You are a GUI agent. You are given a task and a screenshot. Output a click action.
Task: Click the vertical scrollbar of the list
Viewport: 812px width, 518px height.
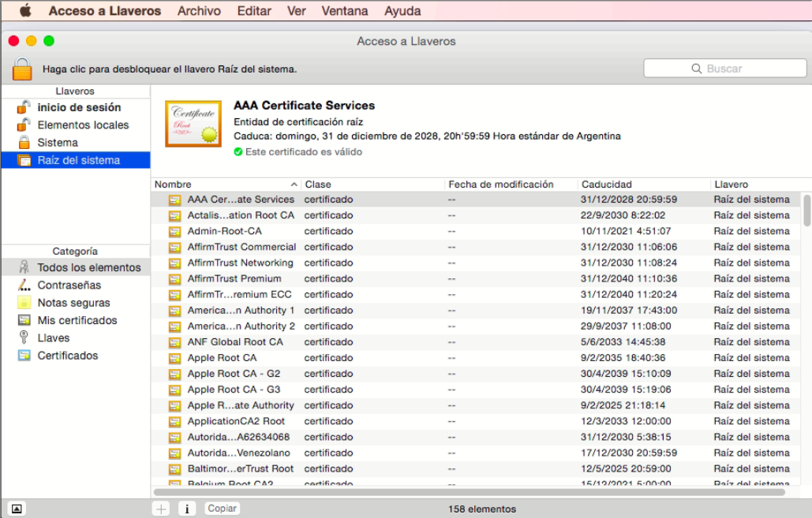pos(806,210)
